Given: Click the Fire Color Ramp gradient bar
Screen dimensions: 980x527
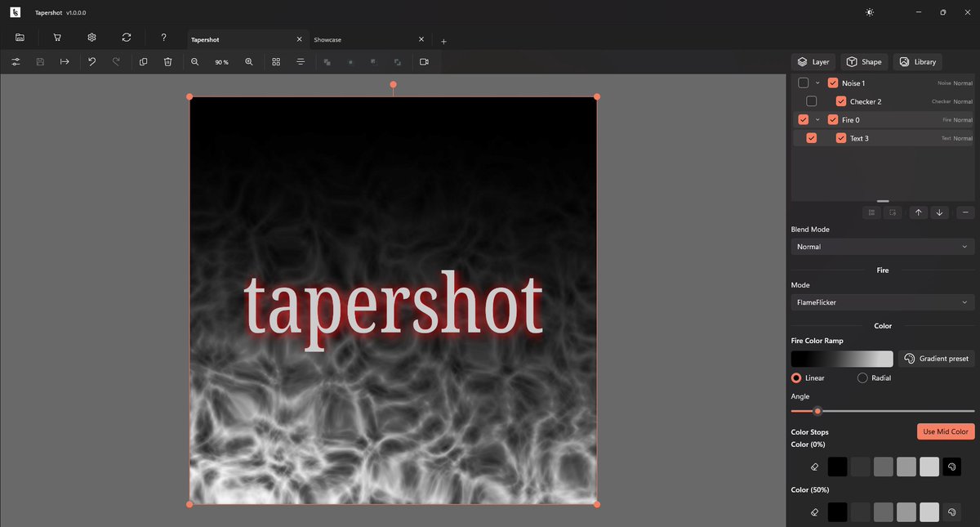Looking at the screenshot, I should pos(842,359).
